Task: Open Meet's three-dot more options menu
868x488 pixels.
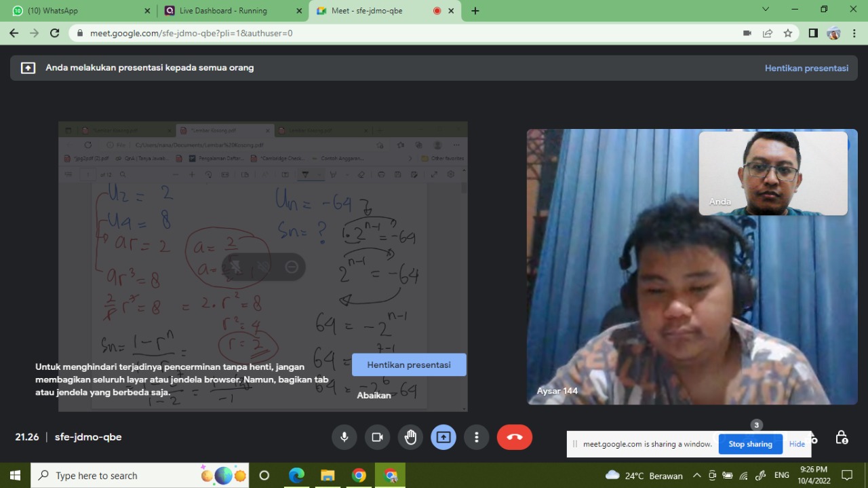Action: coord(477,437)
